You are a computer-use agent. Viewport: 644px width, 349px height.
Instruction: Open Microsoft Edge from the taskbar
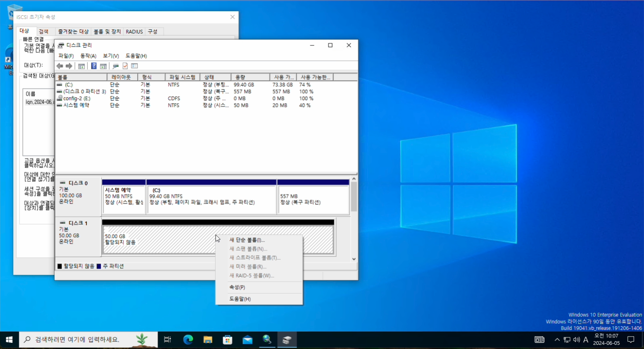pyautogui.click(x=188, y=340)
